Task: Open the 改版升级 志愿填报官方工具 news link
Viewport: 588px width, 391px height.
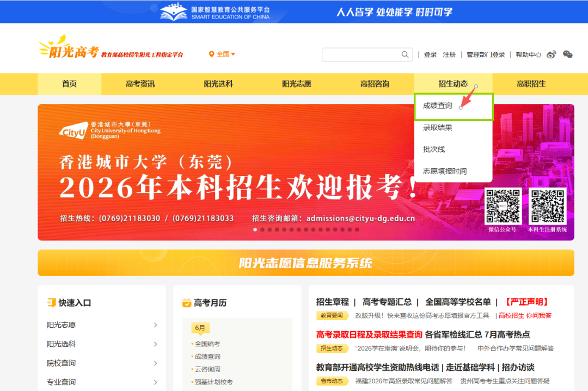Action: click(422, 315)
